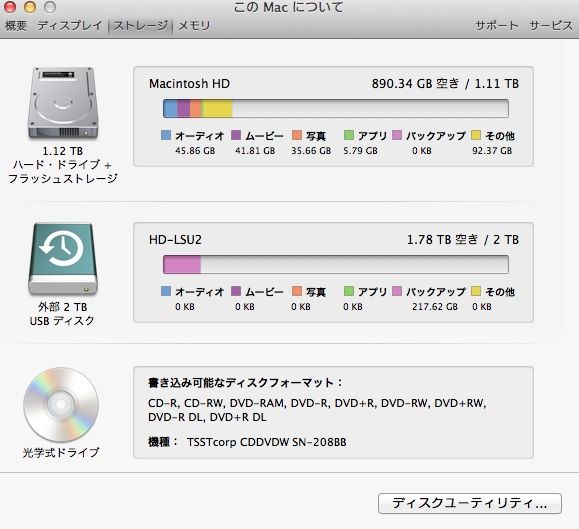Click the orange 写真 swatch under HD-LSU2
This screenshot has height=529, width=579.
click(x=297, y=291)
